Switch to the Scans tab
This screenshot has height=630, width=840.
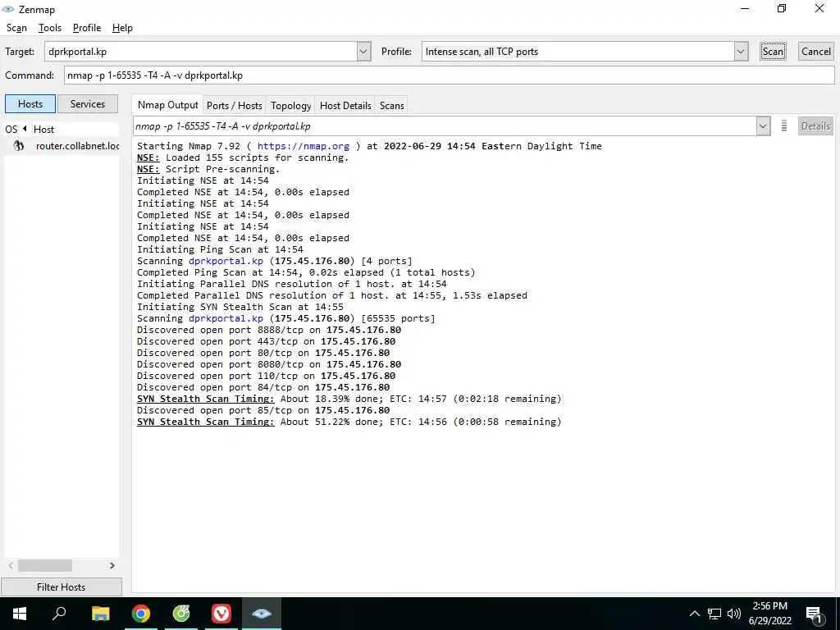tap(391, 106)
